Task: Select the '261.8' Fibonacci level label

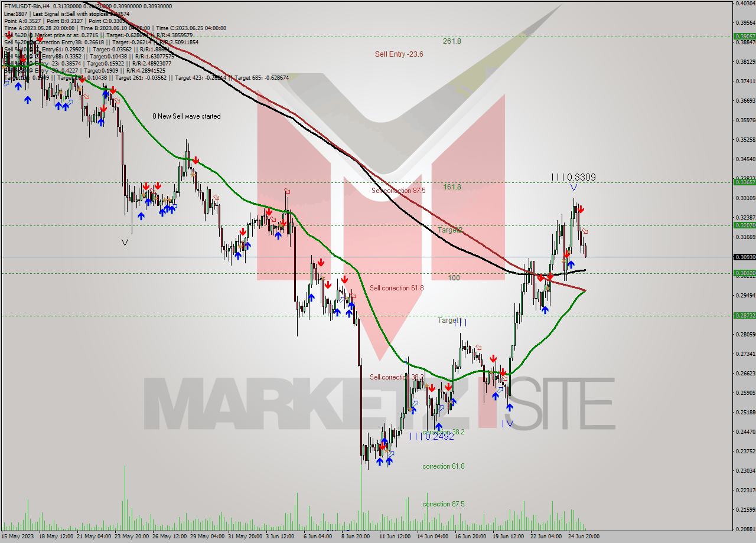Action: (452, 41)
